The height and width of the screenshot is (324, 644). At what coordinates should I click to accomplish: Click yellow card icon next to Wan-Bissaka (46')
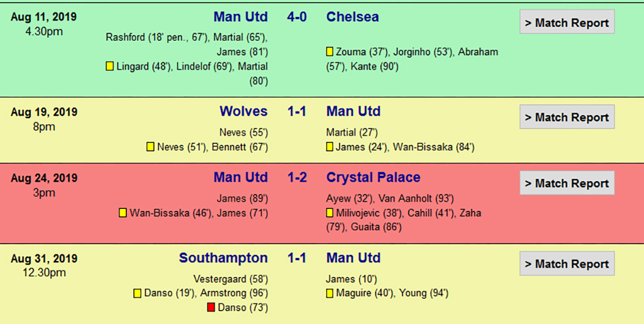[123, 213]
